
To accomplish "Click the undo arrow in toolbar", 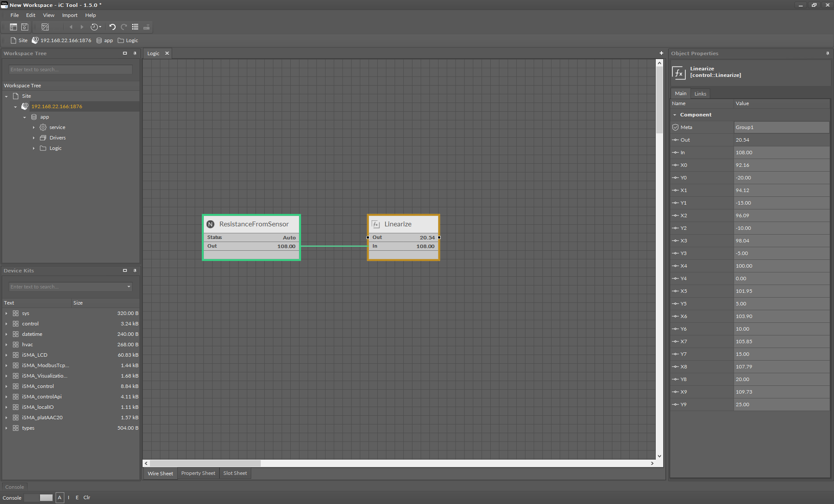I will (112, 27).
